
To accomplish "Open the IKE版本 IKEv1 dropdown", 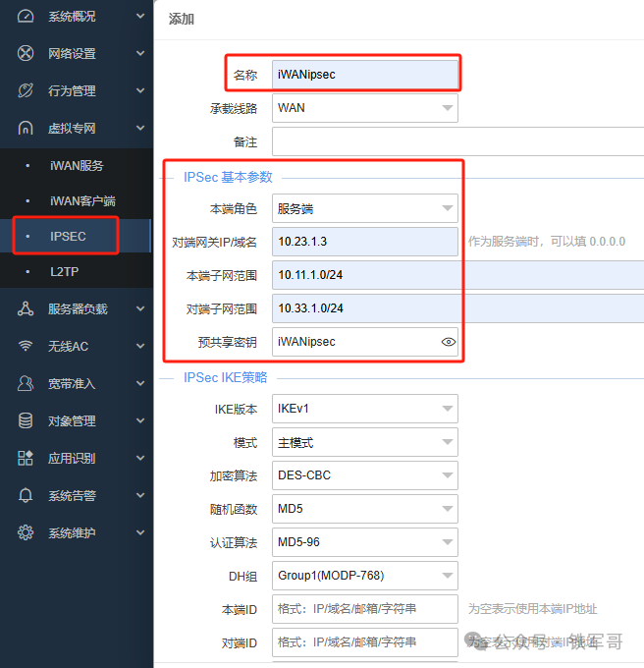I will [365, 409].
